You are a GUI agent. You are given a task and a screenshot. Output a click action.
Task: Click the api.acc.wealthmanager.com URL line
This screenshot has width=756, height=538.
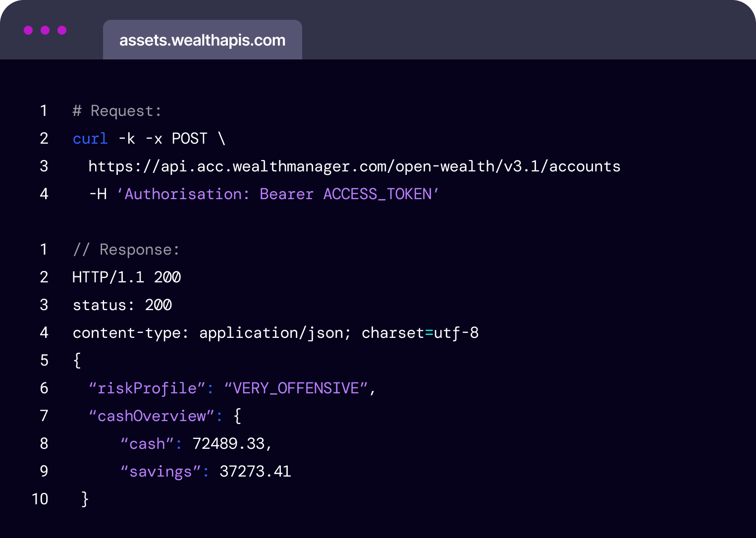tap(354, 166)
